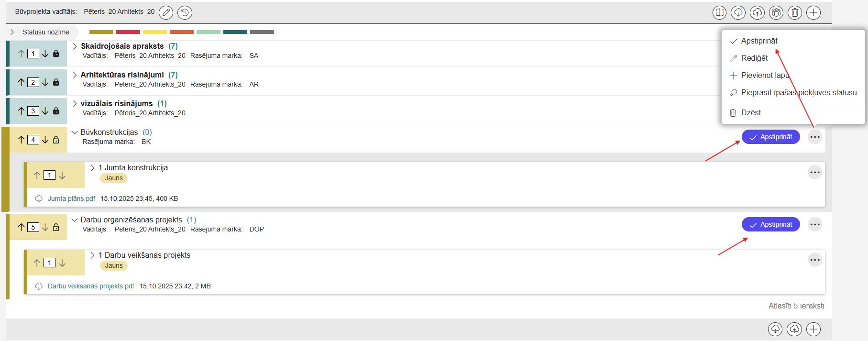This screenshot has width=868, height=341.
Task: Click the top toolbar cloud download icon
Action: (x=738, y=12)
